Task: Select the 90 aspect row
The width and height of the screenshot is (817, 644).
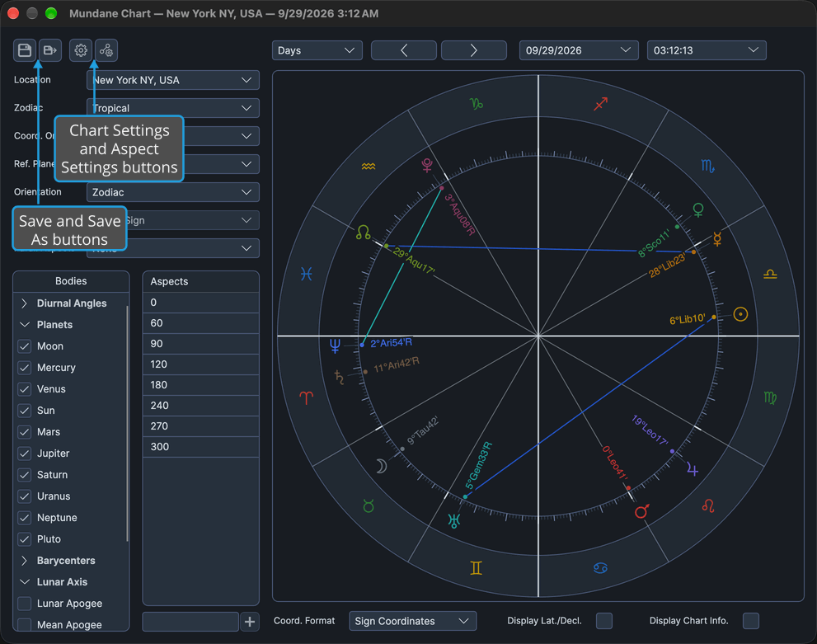Action: [201, 344]
